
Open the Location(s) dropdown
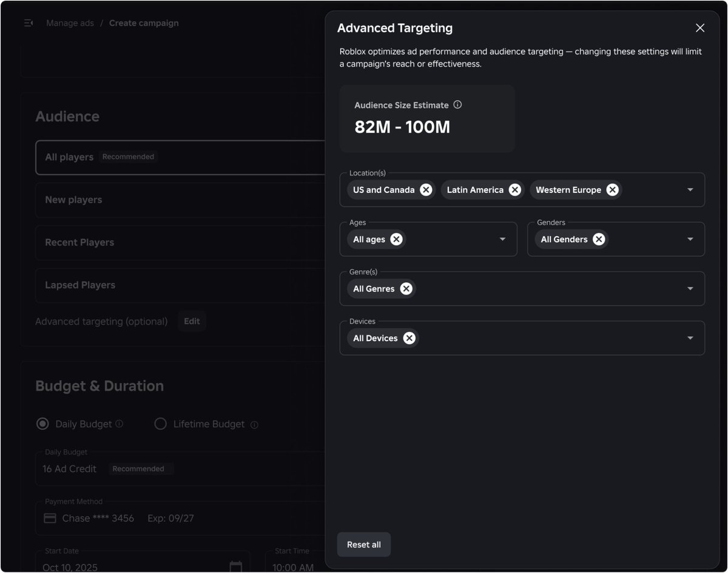point(690,189)
